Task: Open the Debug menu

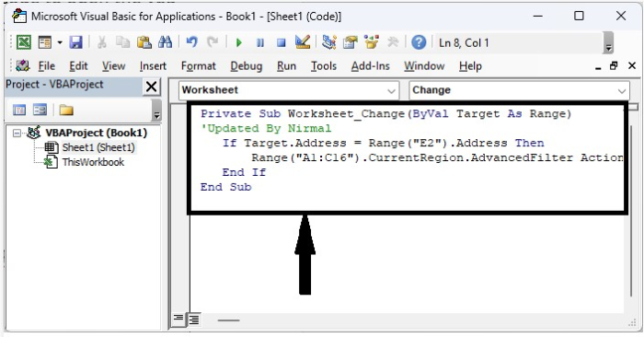Action: pos(246,66)
